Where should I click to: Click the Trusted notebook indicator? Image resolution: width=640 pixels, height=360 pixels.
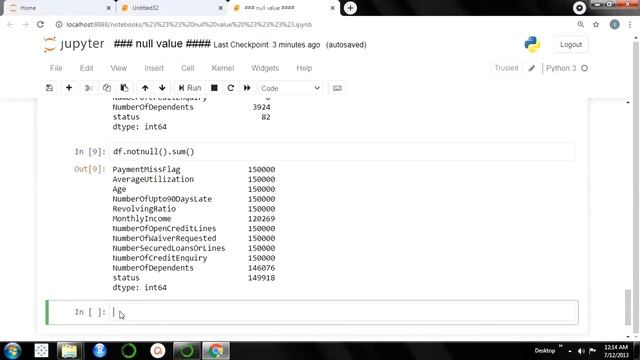click(506, 68)
